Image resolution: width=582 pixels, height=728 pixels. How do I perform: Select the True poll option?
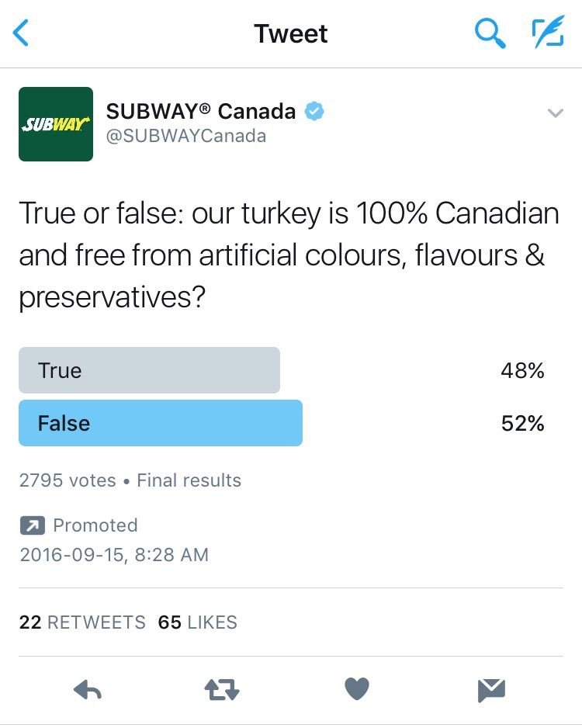[x=149, y=370]
